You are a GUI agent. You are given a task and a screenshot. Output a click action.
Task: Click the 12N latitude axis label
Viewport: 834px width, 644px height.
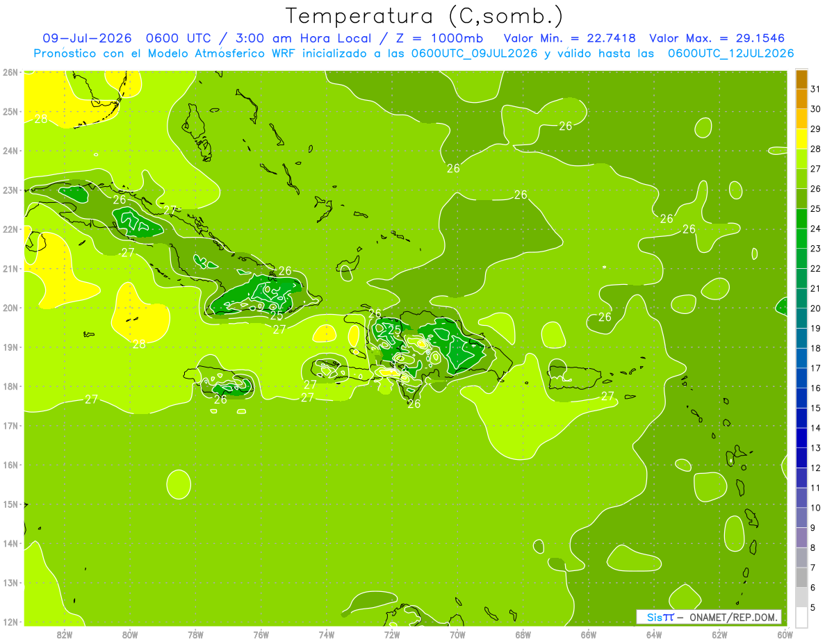click(10, 622)
